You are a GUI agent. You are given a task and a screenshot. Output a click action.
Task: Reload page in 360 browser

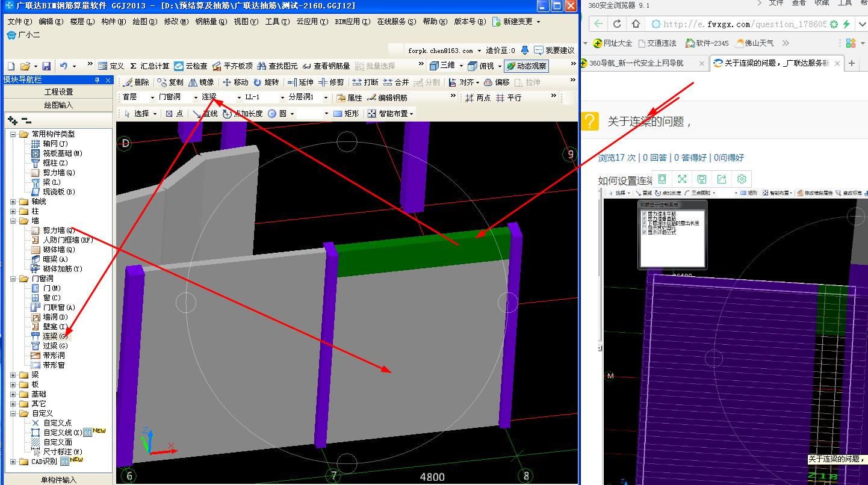(x=617, y=24)
